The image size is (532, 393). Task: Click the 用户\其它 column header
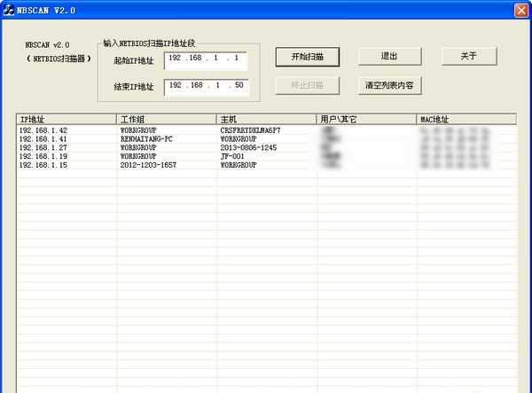click(366, 119)
